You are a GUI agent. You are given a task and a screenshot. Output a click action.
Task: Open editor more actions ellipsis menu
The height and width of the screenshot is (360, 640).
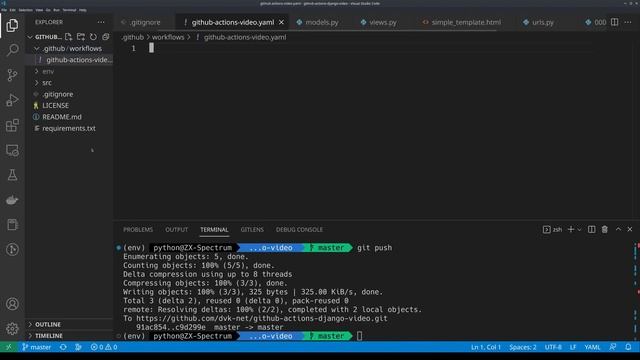click(628, 22)
